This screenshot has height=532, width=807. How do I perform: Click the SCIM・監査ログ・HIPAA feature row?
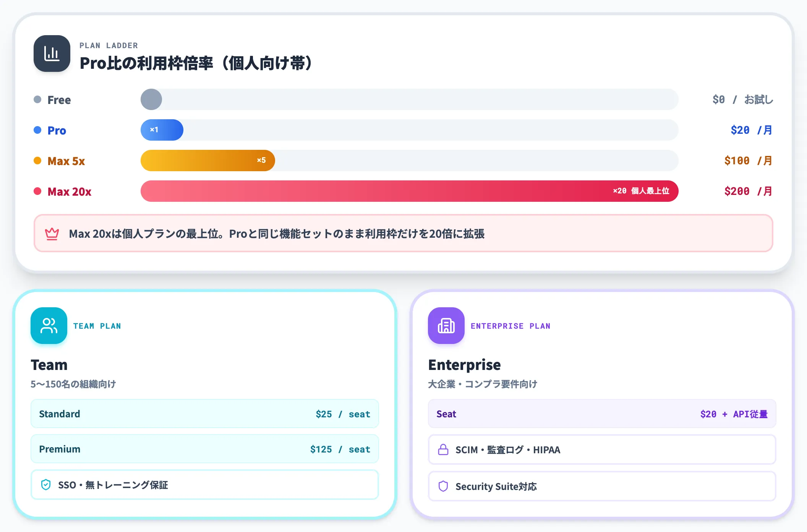[602, 449]
